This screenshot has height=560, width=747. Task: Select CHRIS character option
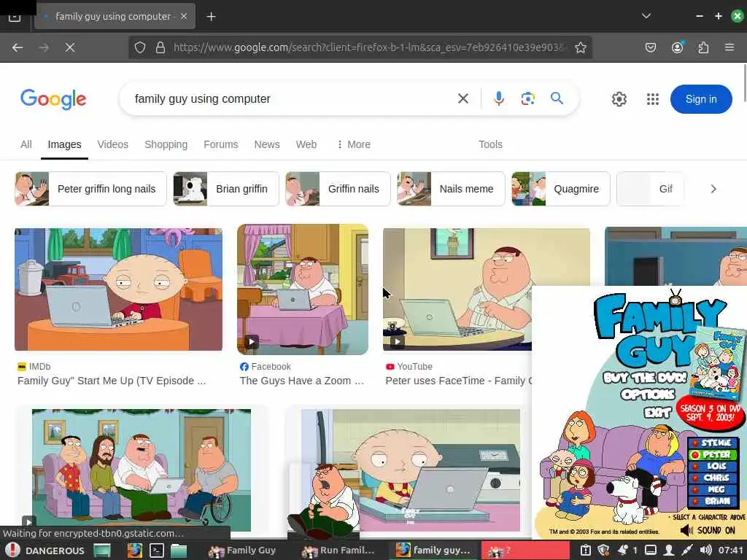713,478
